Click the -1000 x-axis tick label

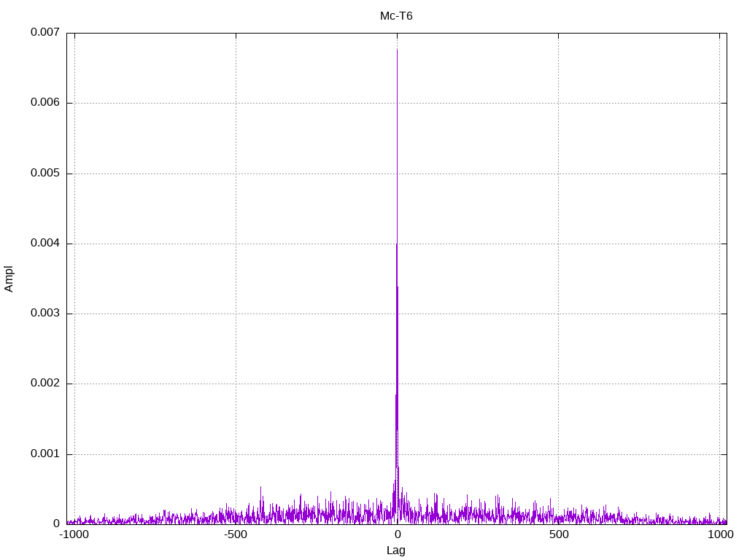tap(74, 534)
